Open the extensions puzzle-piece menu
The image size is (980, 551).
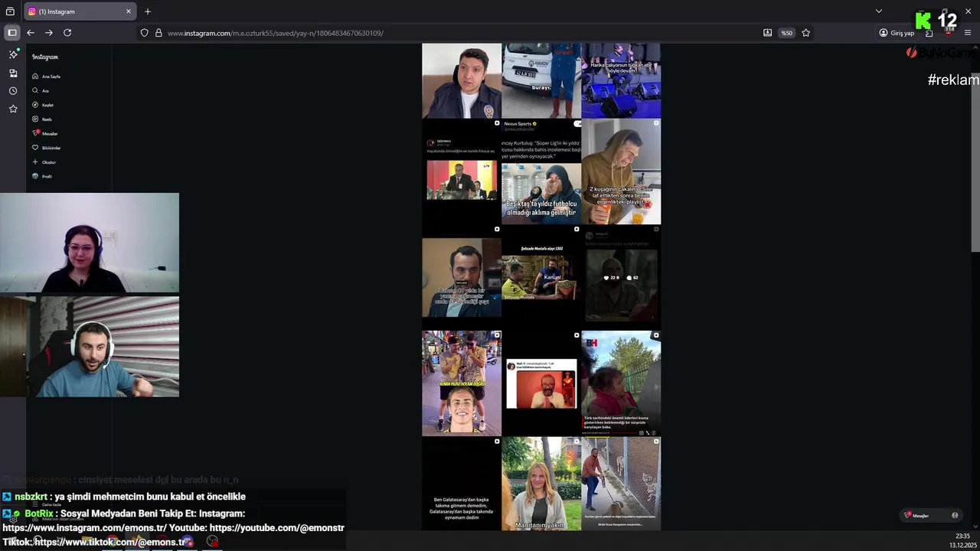(929, 33)
